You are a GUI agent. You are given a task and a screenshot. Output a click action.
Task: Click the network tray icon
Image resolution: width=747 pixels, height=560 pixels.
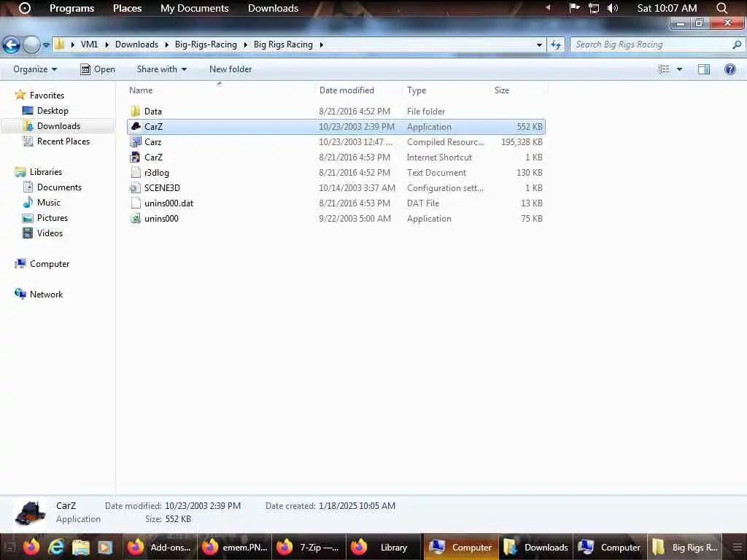click(x=594, y=8)
